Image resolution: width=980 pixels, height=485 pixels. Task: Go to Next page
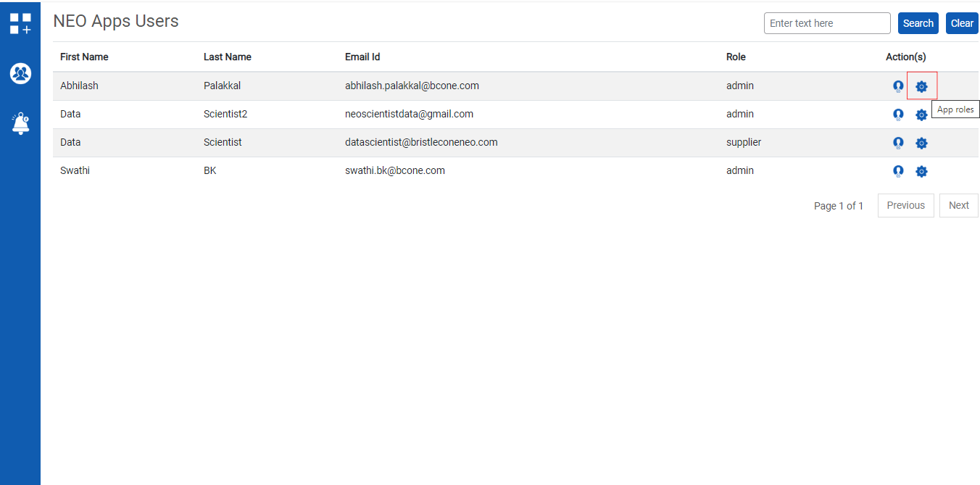[x=959, y=205]
